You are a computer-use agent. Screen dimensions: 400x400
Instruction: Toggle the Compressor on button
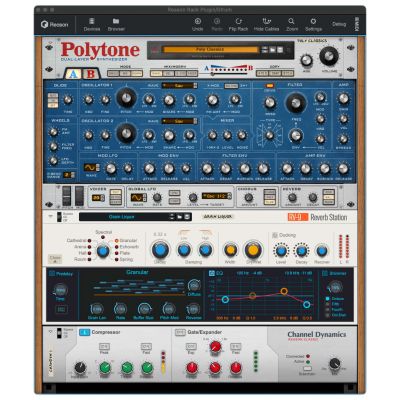click(x=84, y=332)
